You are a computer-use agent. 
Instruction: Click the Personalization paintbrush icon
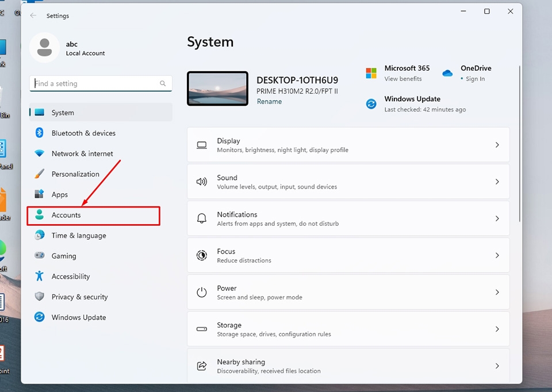point(40,174)
